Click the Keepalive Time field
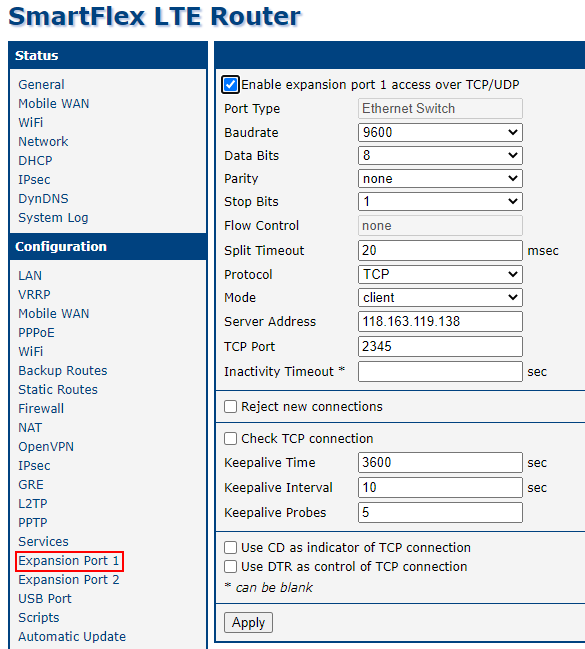Screen dimensions: 585x649 point(440,462)
